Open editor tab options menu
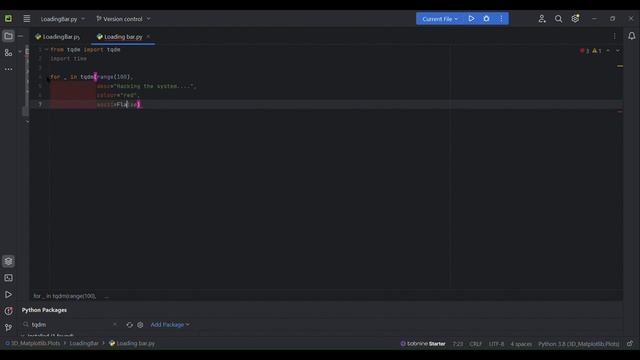640x360 pixels. click(x=614, y=36)
